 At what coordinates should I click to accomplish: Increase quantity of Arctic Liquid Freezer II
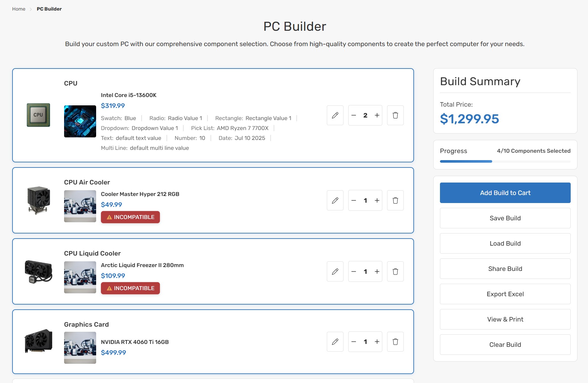[x=377, y=272]
